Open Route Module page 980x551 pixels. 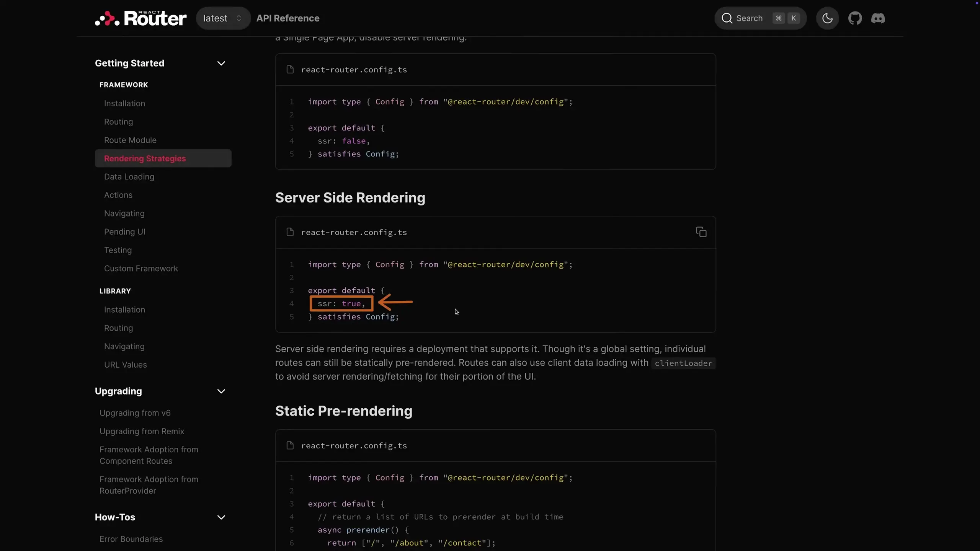[130, 140]
